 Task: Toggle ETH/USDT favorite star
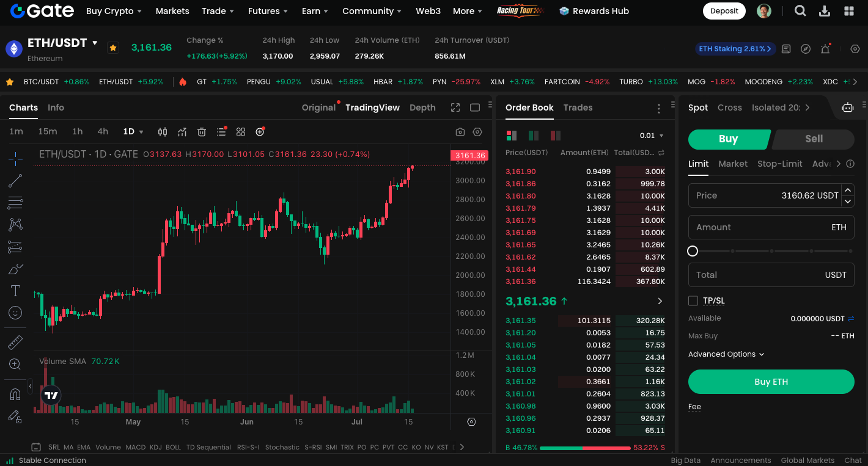113,48
